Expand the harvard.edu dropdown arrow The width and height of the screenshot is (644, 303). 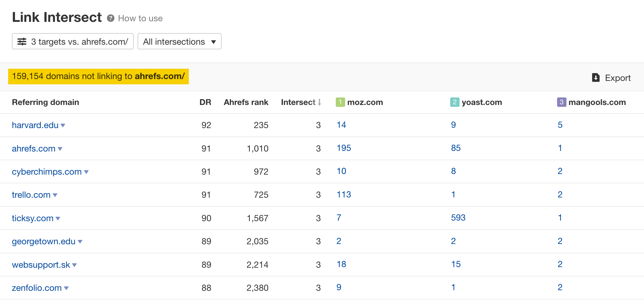point(63,126)
